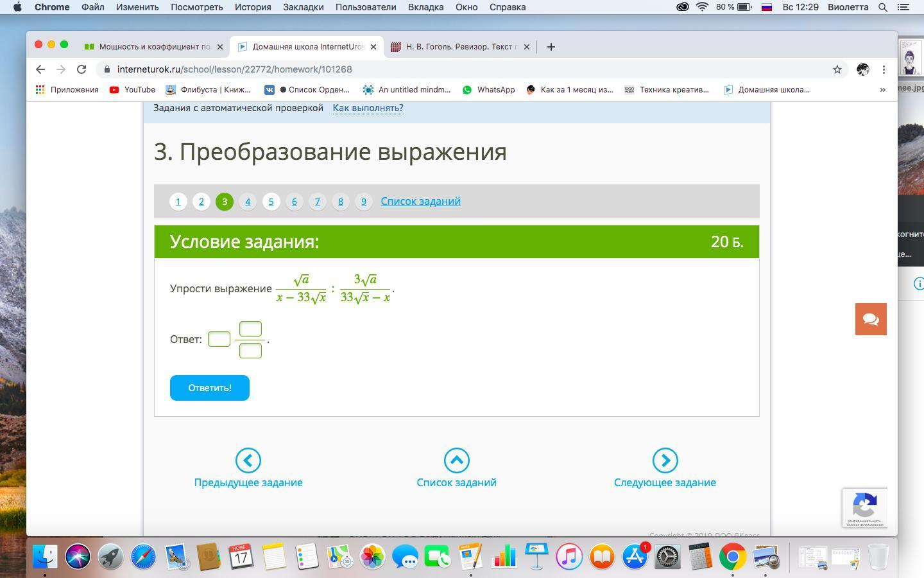The image size is (924, 578).
Task: Go to Предыдущее задание
Action: coord(248,468)
